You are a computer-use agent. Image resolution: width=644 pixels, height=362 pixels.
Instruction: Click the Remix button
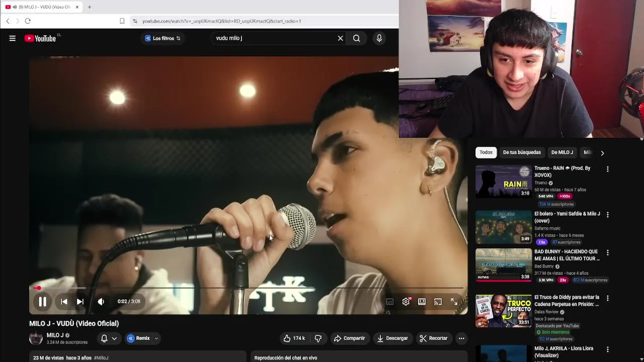pyautogui.click(x=138, y=338)
